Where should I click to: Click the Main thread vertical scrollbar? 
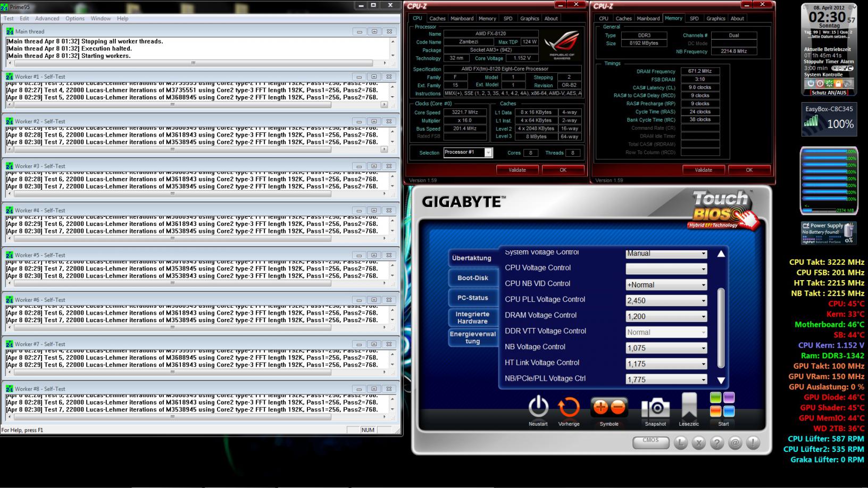[393, 48]
